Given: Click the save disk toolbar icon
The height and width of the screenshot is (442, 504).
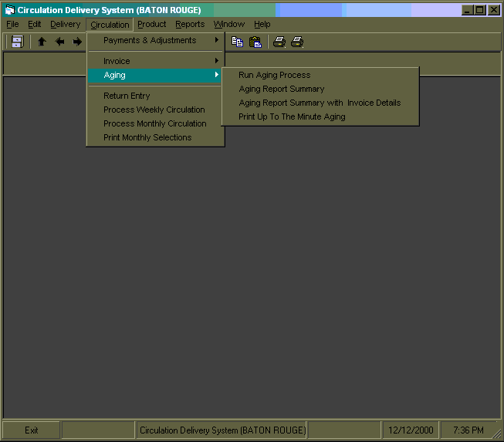Looking at the screenshot, I should (17, 42).
